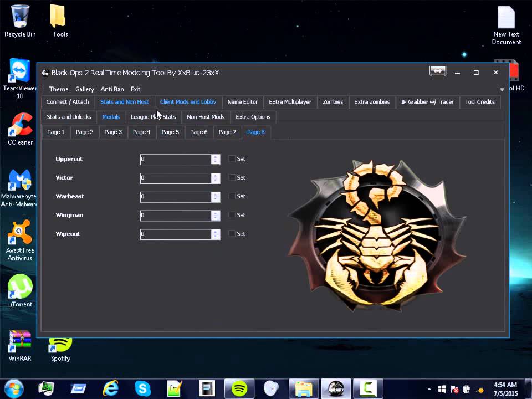Tick the Set checkbox for Wipeout

coord(232,233)
